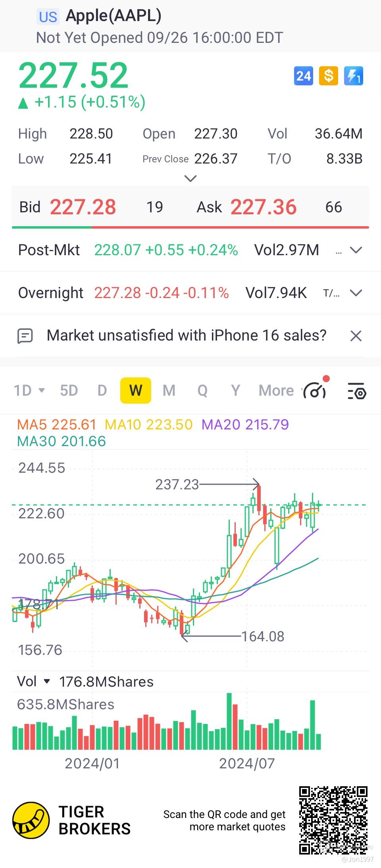Image resolution: width=381 pixels, height=868 pixels.
Task: Expand the Post-Mkt details row
Action: point(356,250)
